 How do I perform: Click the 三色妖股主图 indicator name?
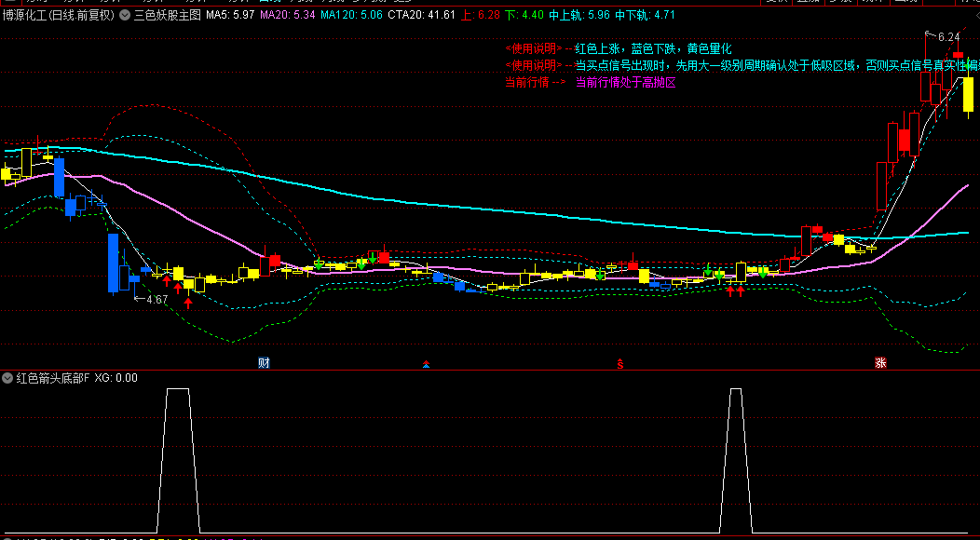(168, 15)
